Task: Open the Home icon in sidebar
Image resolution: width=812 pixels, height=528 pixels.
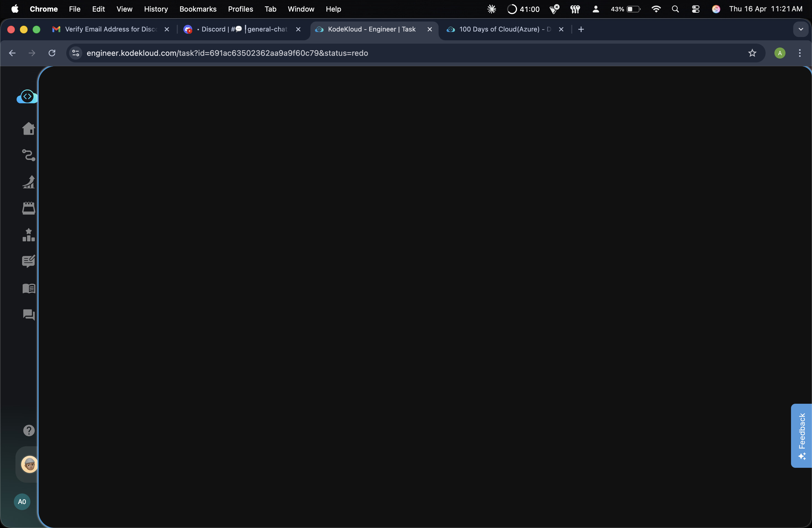Action: point(28,129)
